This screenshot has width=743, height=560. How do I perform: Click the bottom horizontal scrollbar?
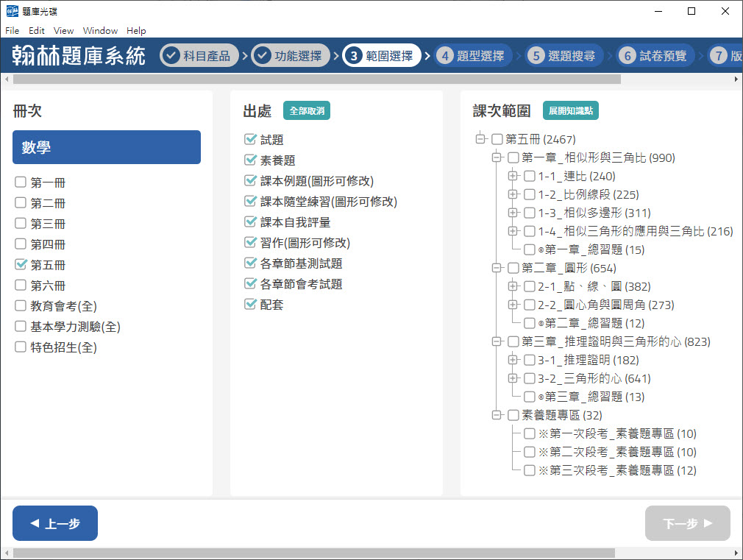tap(313, 553)
